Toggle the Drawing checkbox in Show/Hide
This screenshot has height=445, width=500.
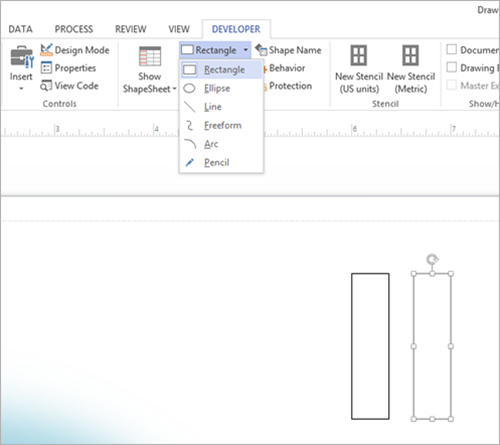(x=451, y=67)
